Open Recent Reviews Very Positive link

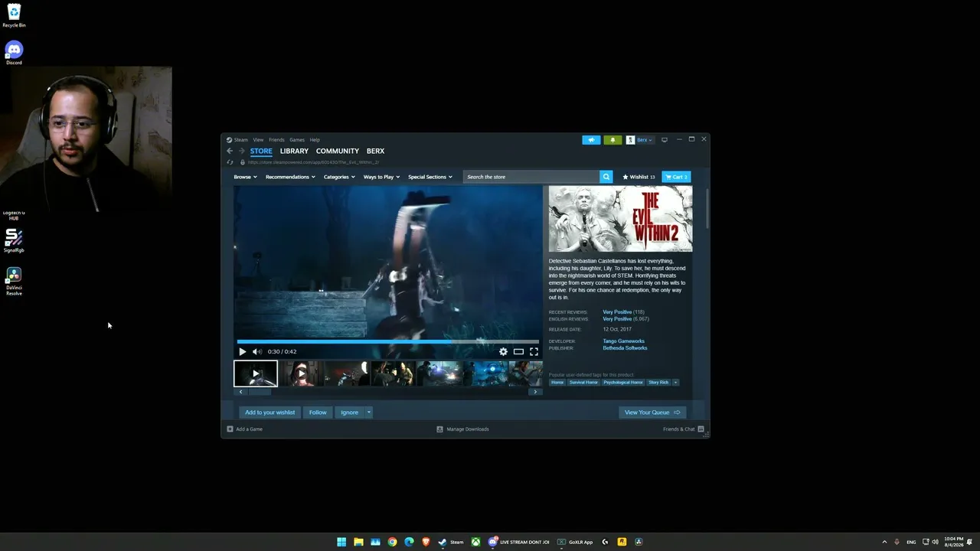pos(617,312)
